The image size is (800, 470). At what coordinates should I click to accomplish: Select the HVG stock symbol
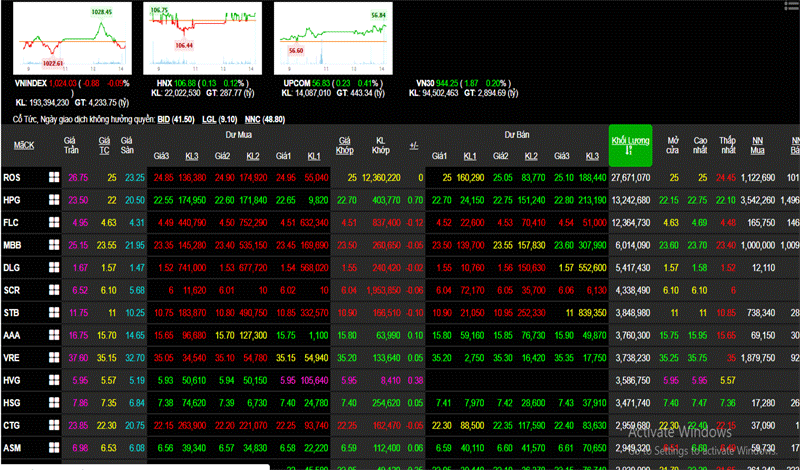[12, 380]
